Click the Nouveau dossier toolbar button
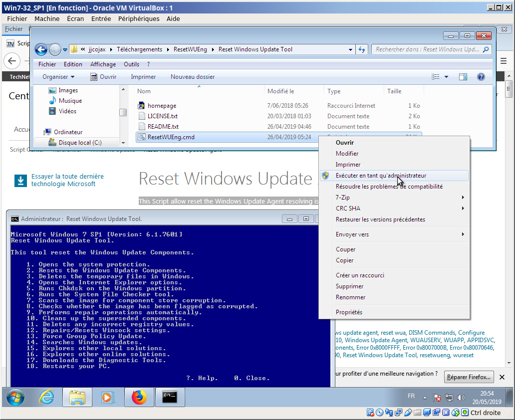 click(x=193, y=77)
